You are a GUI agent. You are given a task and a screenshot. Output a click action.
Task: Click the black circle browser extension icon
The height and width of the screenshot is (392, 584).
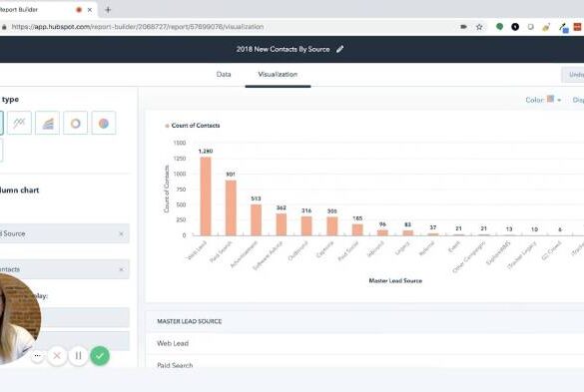click(515, 27)
